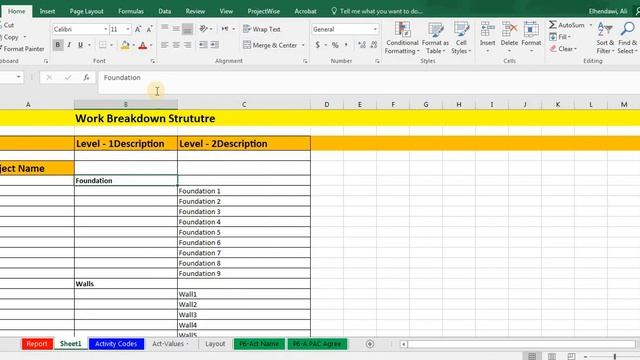The image size is (640, 360).
Task: Open Conditional Formatting
Action: point(402,38)
